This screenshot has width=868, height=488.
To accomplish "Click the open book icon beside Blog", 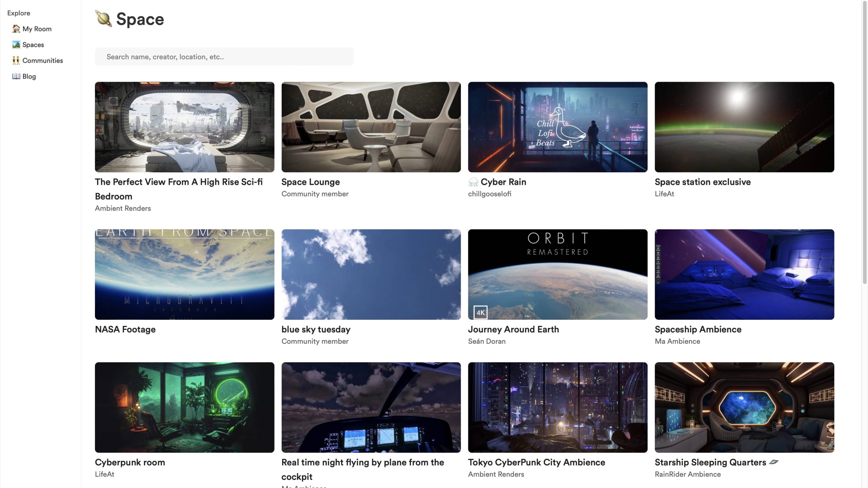I will coord(16,76).
